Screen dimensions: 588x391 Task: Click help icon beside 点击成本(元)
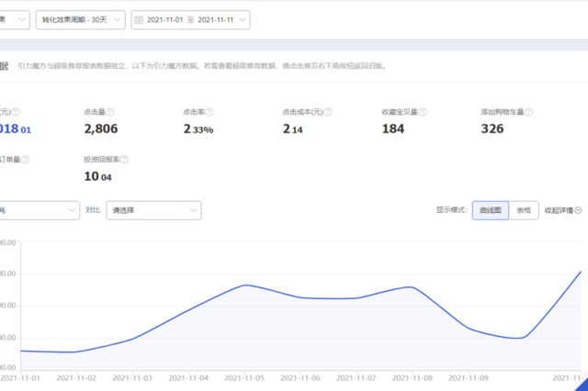click(328, 112)
